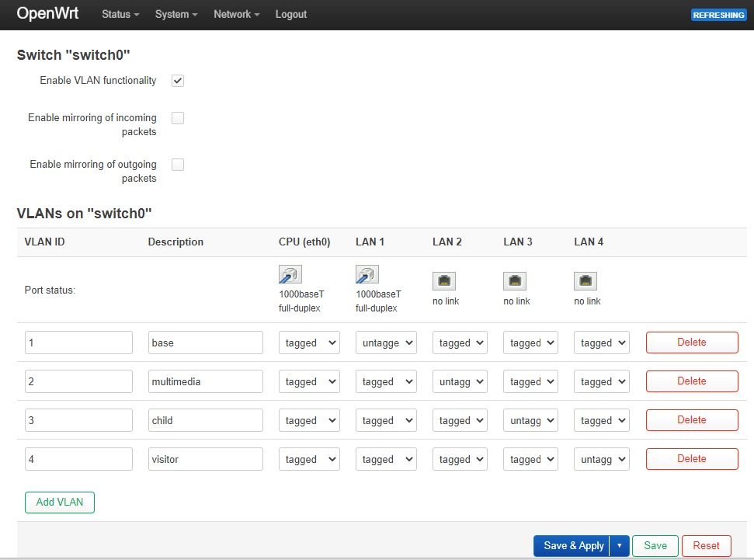754x560 pixels.
Task: Open LAN 4 dropdown for multimedia VLAN
Action: [x=602, y=381]
